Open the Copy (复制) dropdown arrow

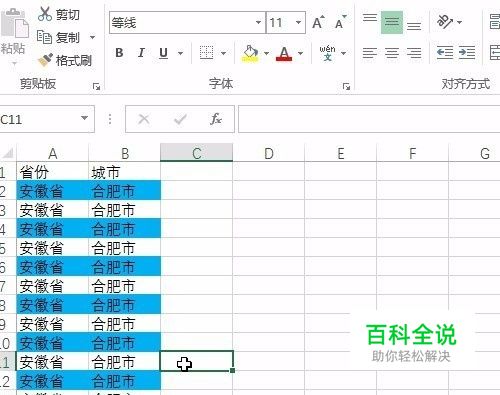(x=92, y=37)
